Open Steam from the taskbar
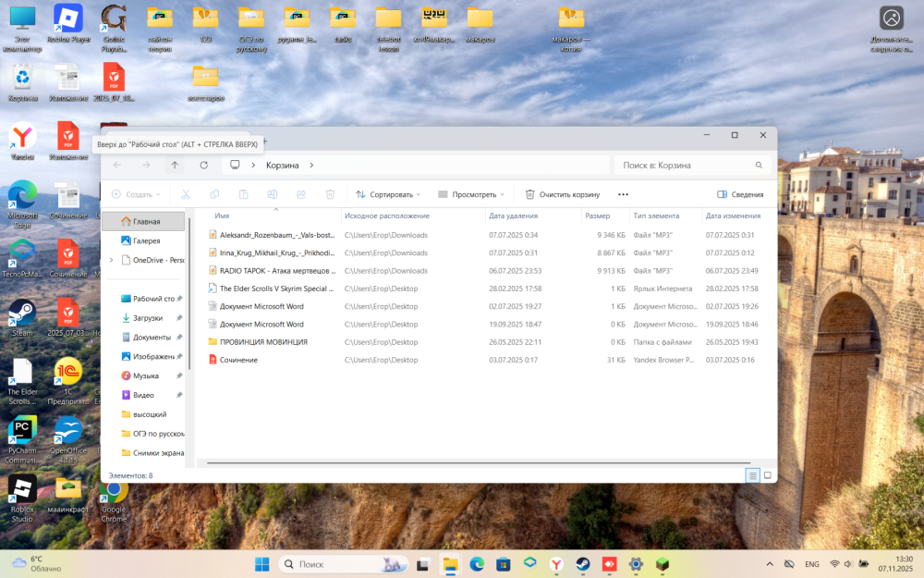 tap(583, 564)
